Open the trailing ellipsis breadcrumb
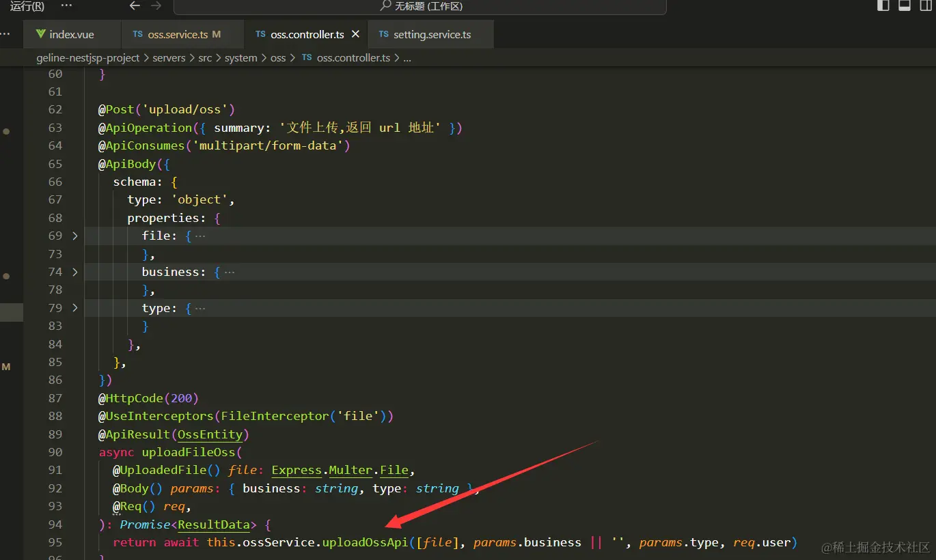 407,58
